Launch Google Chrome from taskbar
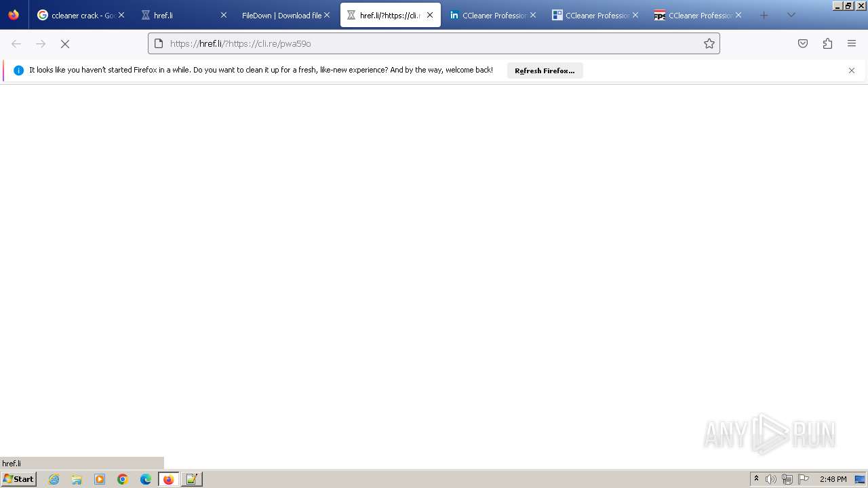 (123, 479)
